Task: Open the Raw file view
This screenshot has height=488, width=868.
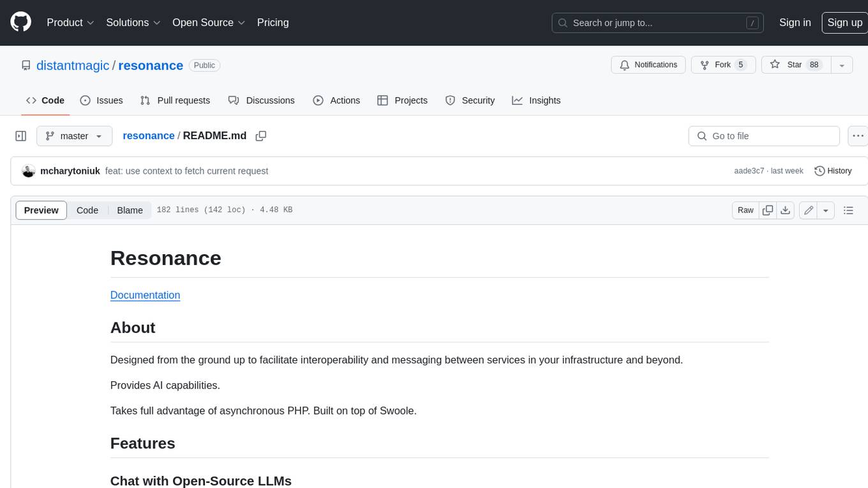Action: [x=745, y=210]
